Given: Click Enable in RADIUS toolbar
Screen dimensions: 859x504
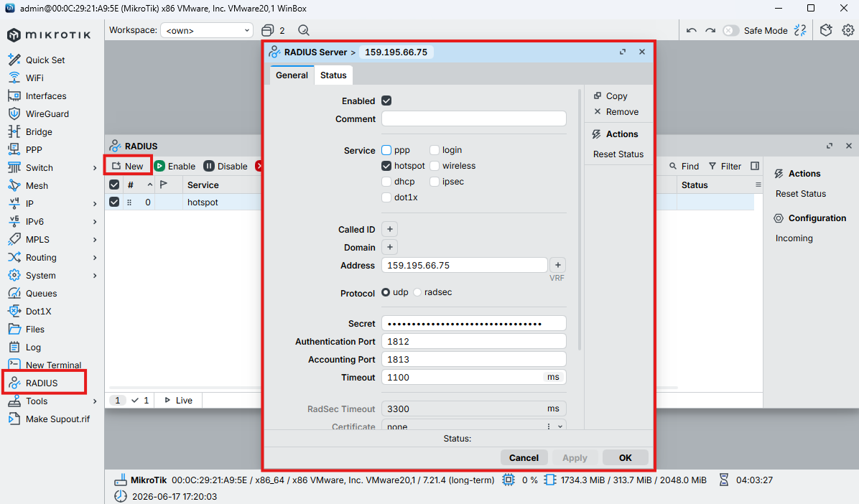Looking at the screenshot, I should click(x=175, y=166).
